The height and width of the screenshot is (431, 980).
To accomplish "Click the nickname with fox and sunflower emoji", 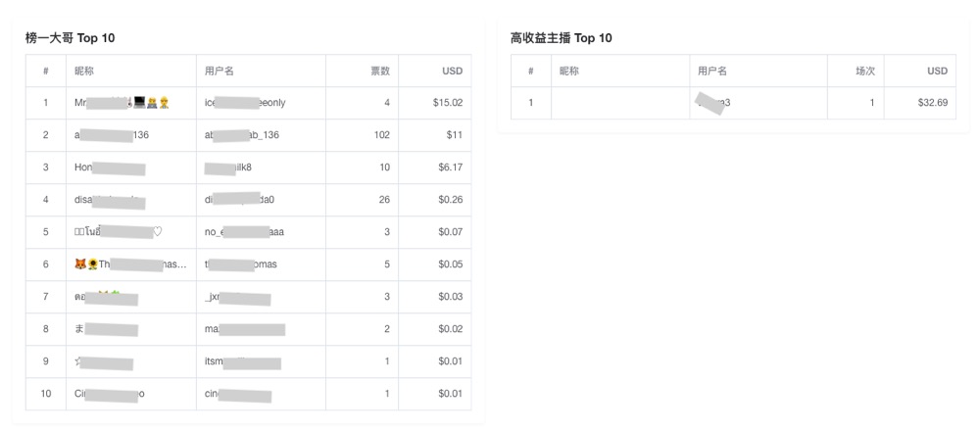I will coord(130,264).
